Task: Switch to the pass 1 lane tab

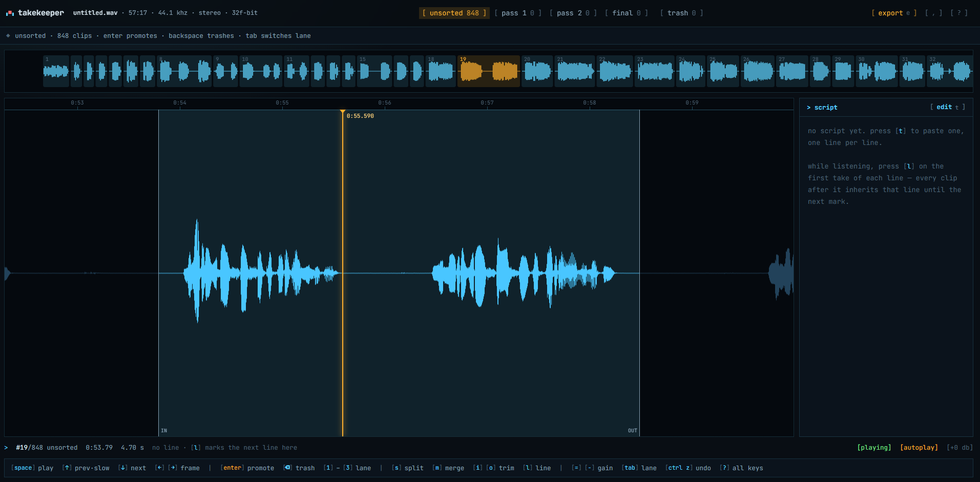Action: pyautogui.click(x=518, y=13)
